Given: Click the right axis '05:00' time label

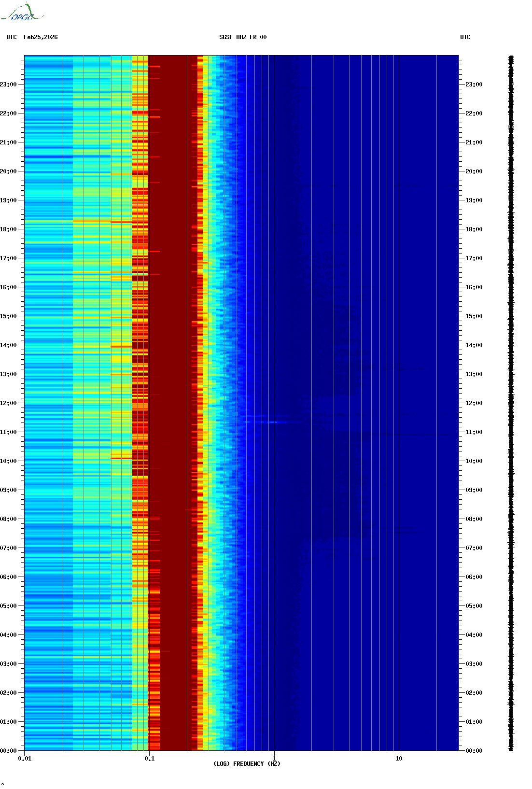Looking at the screenshot, I should 474,606.
